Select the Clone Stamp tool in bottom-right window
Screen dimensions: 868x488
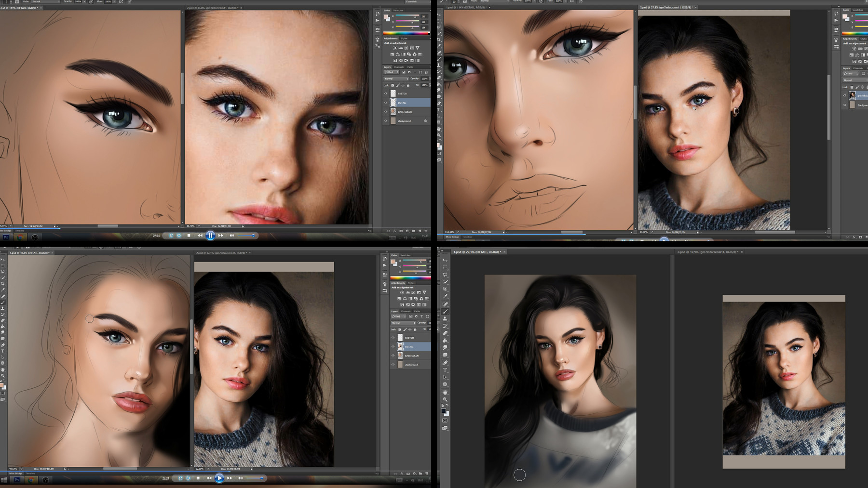[x=445, y=319]
